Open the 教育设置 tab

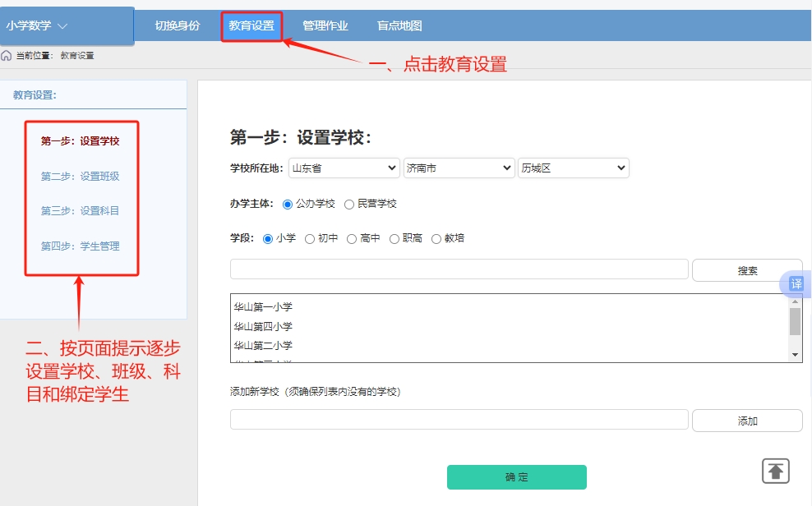251,26
